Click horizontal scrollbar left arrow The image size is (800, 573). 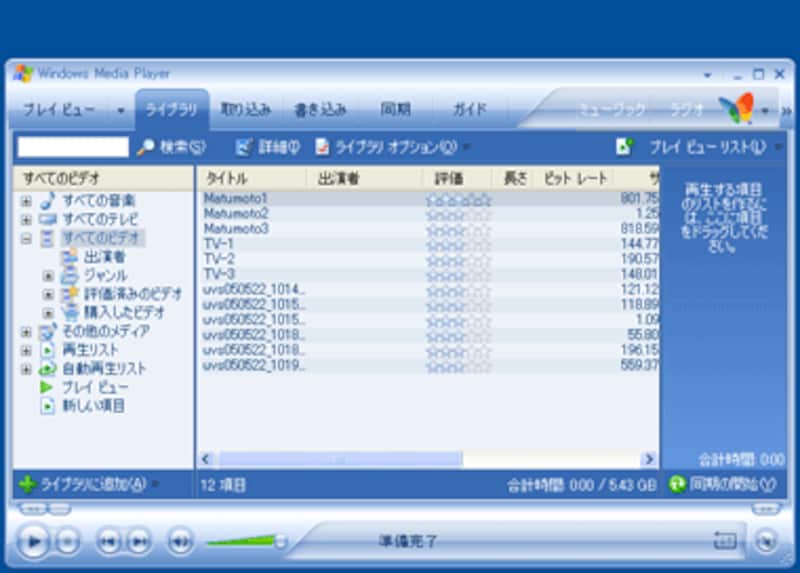point(206,459)
